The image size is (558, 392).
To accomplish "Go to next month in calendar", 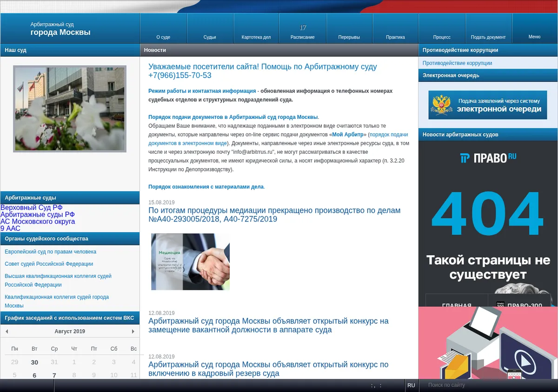I will pos(133,331).
